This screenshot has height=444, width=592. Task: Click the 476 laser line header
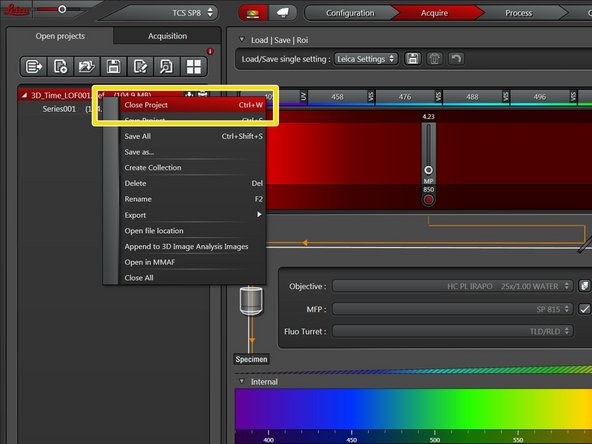[405, 97]
